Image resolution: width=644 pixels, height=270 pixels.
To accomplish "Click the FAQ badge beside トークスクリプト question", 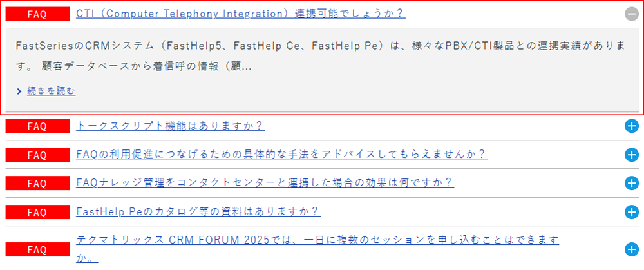I will click(37, 126).
